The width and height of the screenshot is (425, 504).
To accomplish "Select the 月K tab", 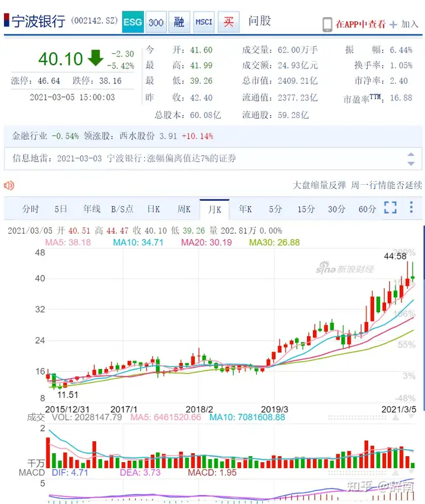I will click(214, 210).
